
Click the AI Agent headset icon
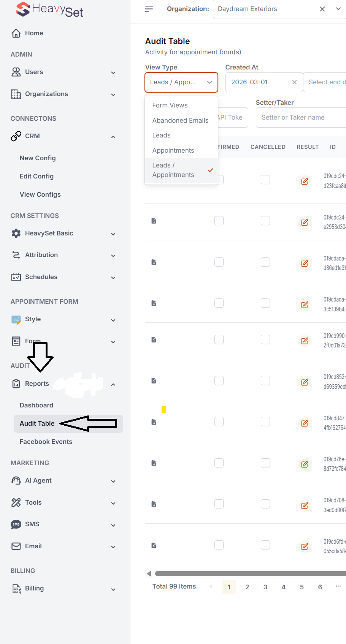tap(16, 481)
